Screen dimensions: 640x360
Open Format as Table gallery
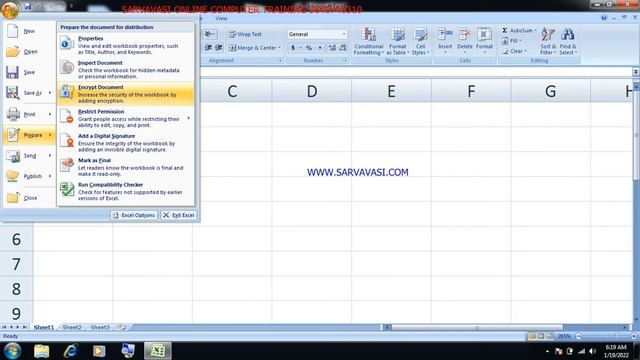click(398, 41)
